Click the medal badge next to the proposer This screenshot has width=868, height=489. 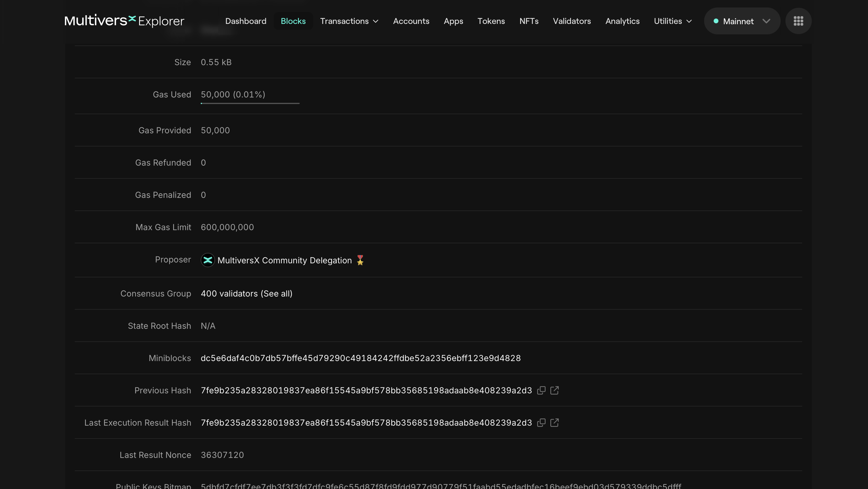[360, 260]
